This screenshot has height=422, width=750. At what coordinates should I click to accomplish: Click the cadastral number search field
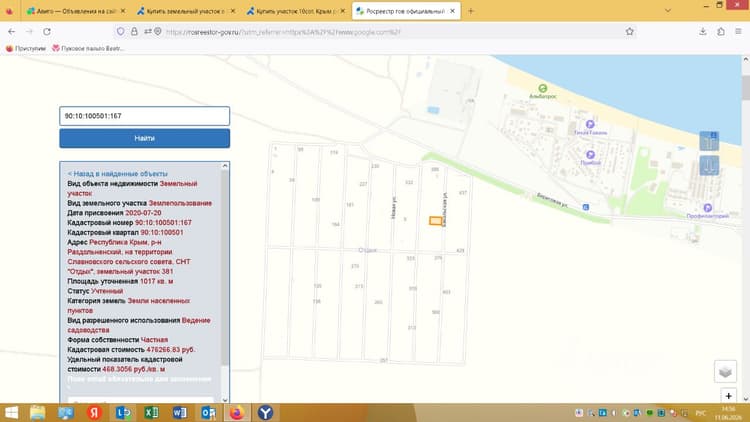[x=144, y=116]
